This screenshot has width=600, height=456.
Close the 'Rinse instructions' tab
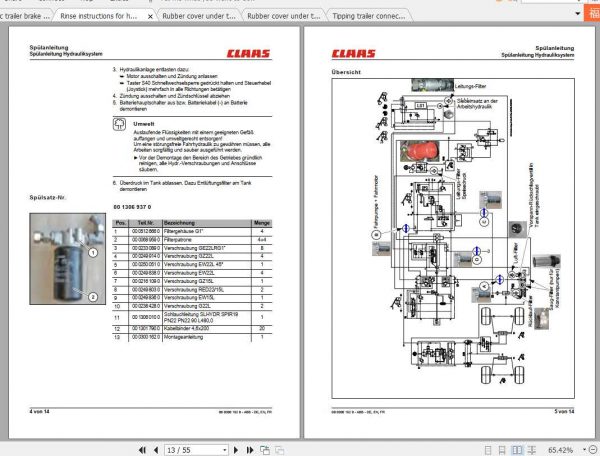(150, 16)
